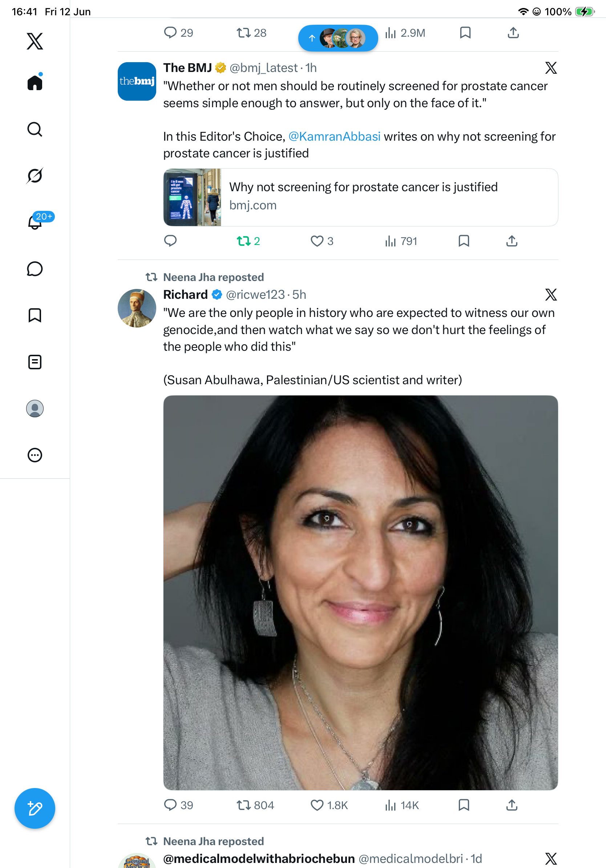View the Susan Abulhawa photo full size
606x868 pixels.
[360, 592]
